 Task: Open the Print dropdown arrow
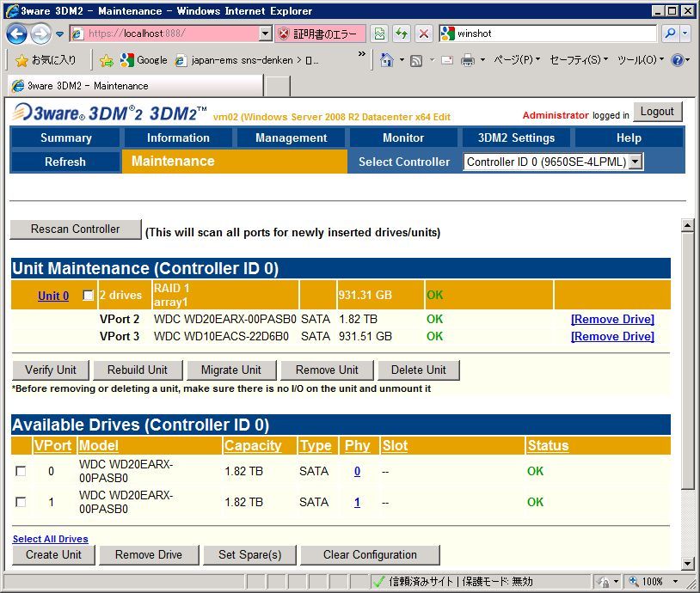click(x=482, y=60)
